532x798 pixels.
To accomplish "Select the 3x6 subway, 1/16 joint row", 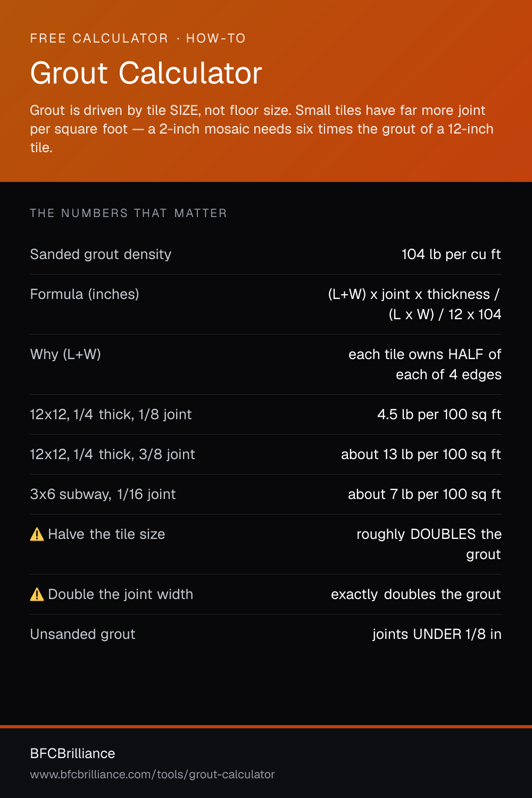I will pos(266,494).
